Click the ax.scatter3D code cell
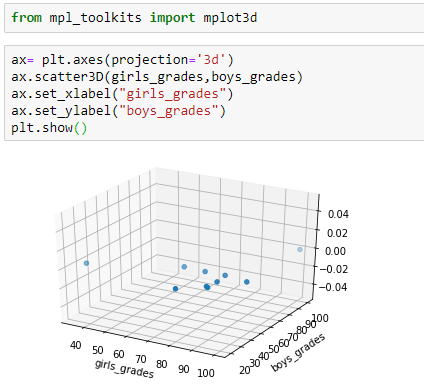424x388 pixels. [x=214, y=94]
